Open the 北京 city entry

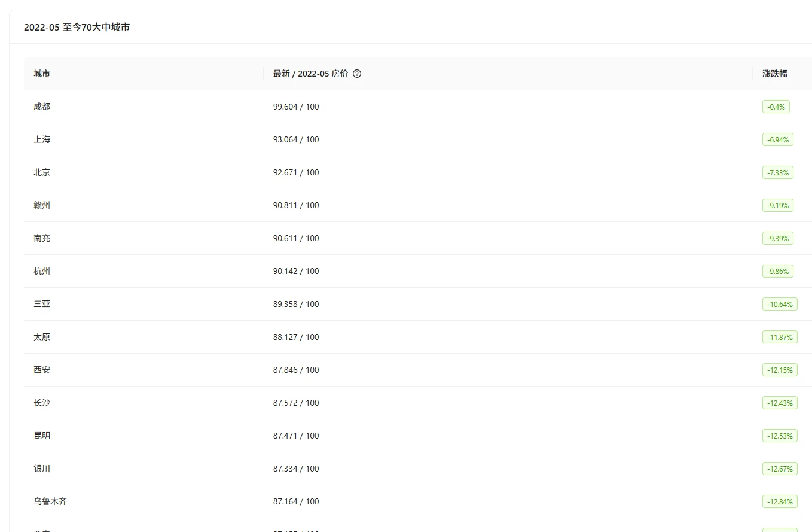click(42, 172)
